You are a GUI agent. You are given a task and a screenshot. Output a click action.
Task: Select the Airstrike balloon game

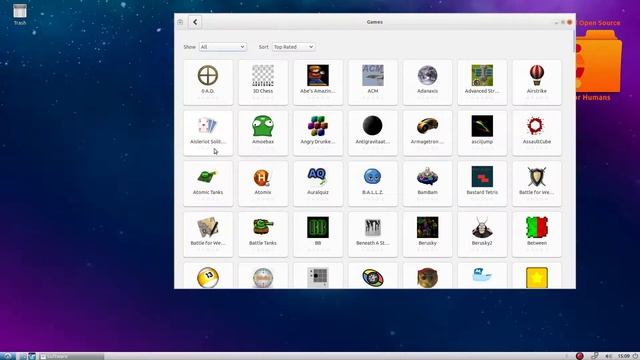537,82
